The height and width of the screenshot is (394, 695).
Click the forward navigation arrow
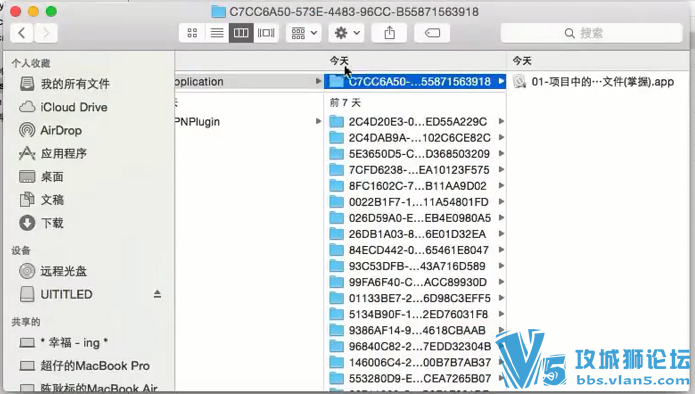tap(46, 33)
